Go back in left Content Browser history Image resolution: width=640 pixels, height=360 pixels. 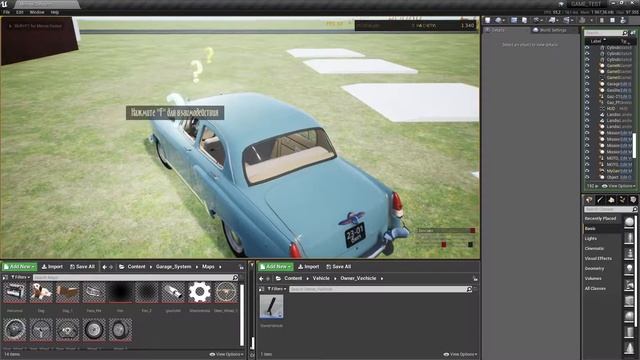[x=104, y=267]
